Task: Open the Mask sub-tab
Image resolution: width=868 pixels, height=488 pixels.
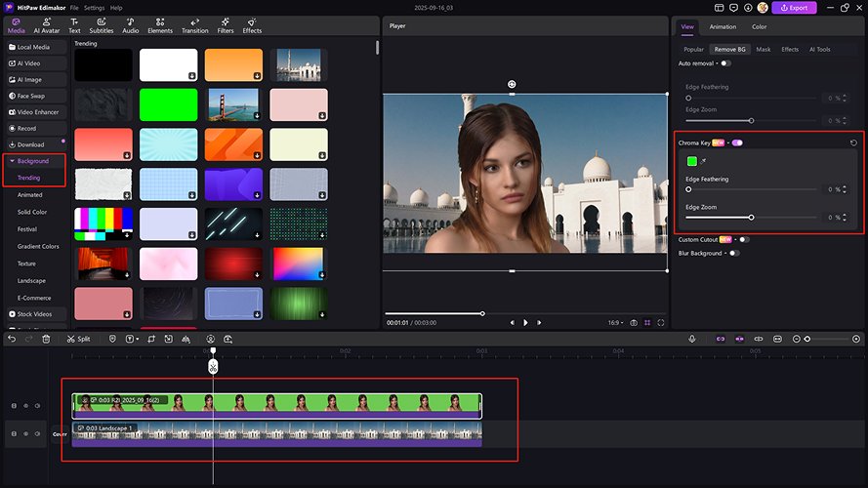Action: tap(763, 49)
